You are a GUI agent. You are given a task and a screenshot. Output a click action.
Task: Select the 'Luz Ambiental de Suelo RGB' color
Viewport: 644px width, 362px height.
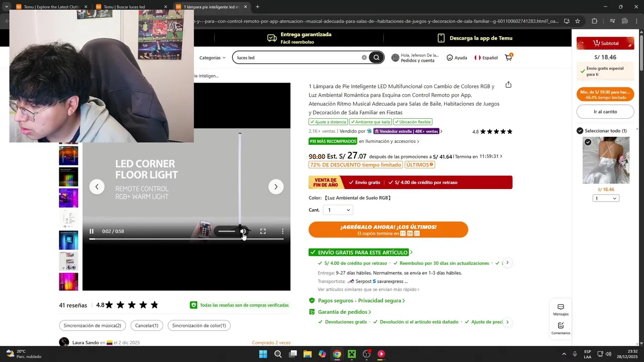click(358, 198)
